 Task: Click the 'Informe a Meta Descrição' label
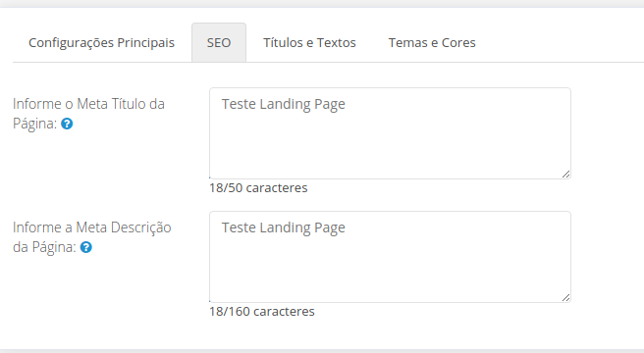pos(92,227)
